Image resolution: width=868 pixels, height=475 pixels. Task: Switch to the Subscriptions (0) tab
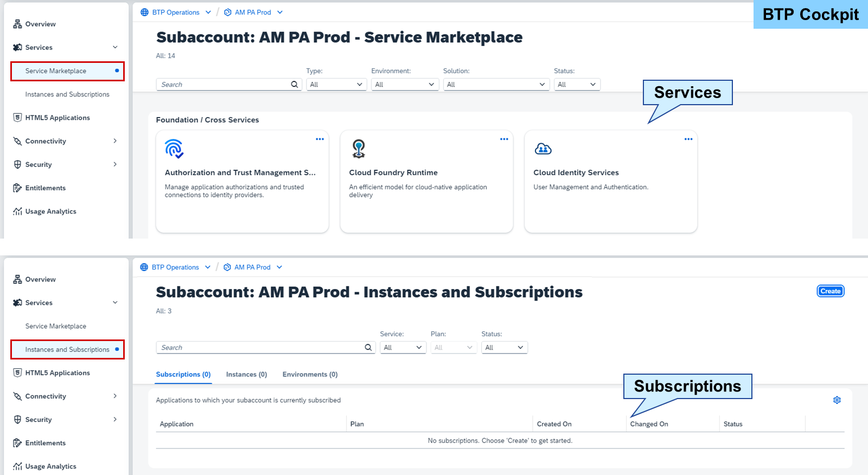(x=183, y=375)
